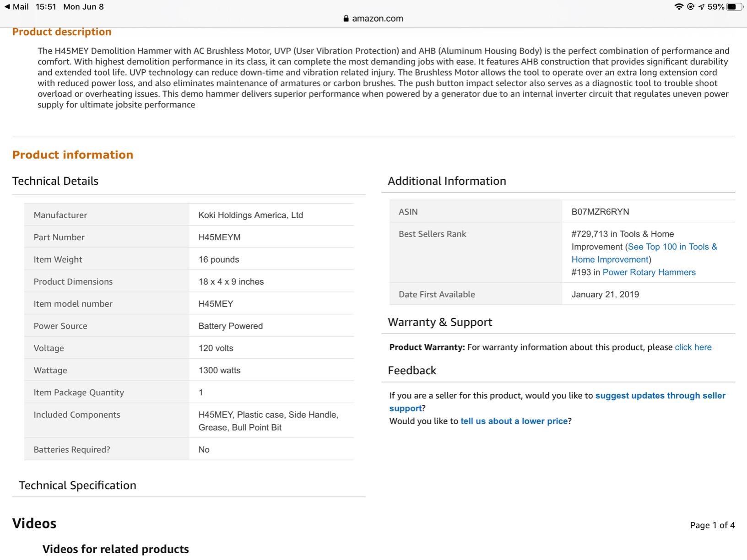Image resolution: width=747 pixels, height=560 pixels.
Task: Select the ASIN value B07MZR6RYN
Action: pos(600,212)
